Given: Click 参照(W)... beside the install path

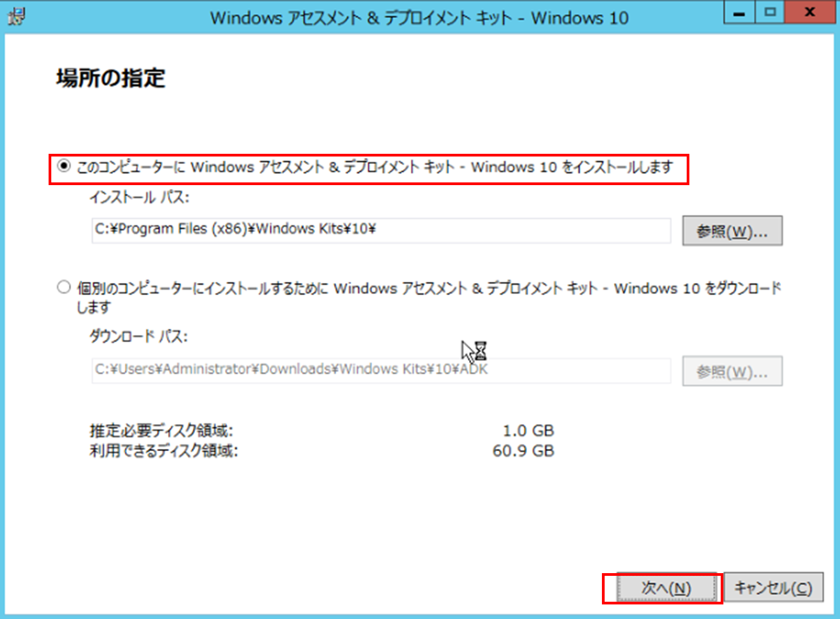Looking at the screenshot, I should pos(732,231).
